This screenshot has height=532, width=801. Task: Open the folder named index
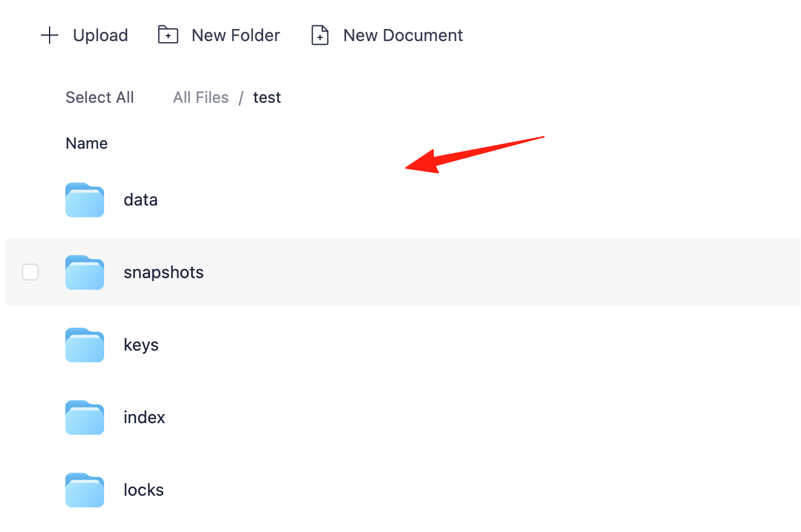coord(144,417)
